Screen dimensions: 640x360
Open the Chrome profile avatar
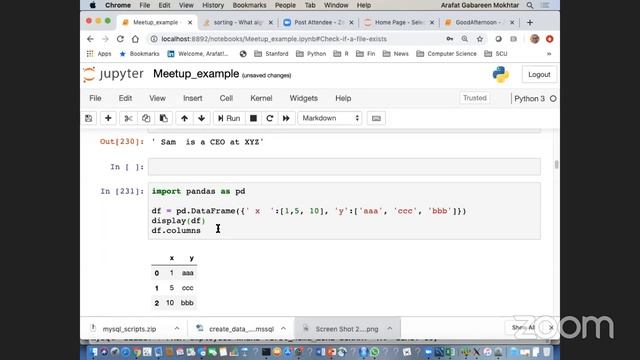click(x=534, y=39)
